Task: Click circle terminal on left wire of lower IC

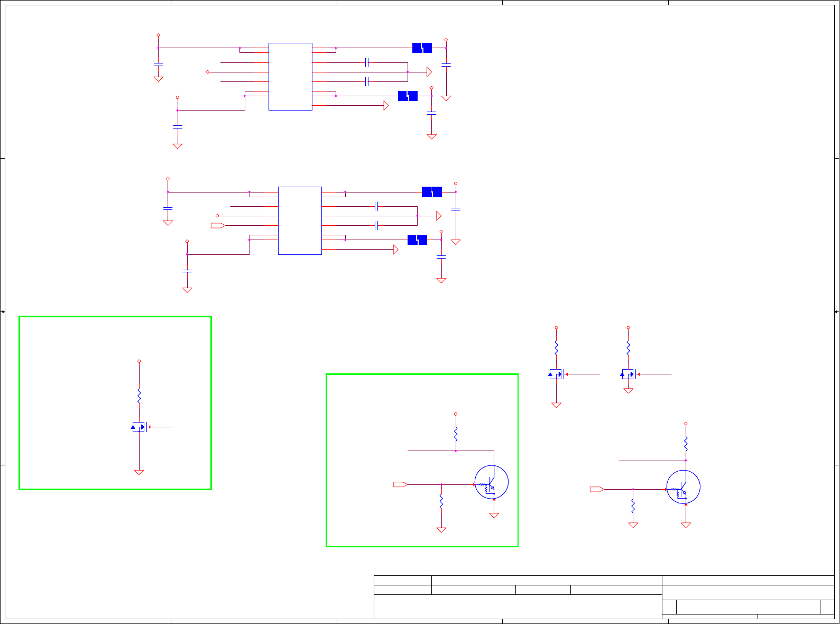Action: point(217,216)
